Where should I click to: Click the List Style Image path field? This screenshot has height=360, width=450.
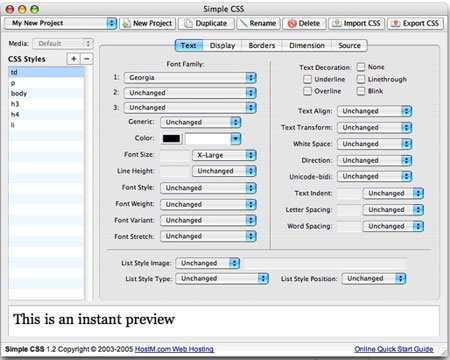[325, 263]
